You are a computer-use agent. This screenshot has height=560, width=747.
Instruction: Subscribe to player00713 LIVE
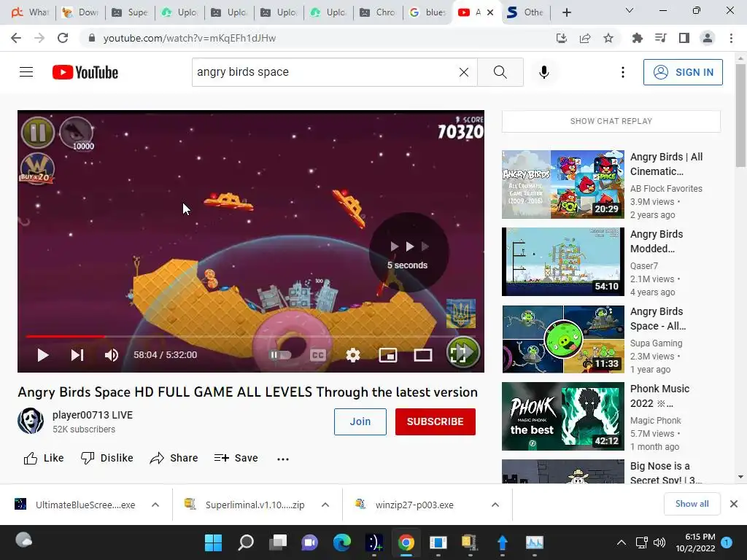(x=436, y=421)
